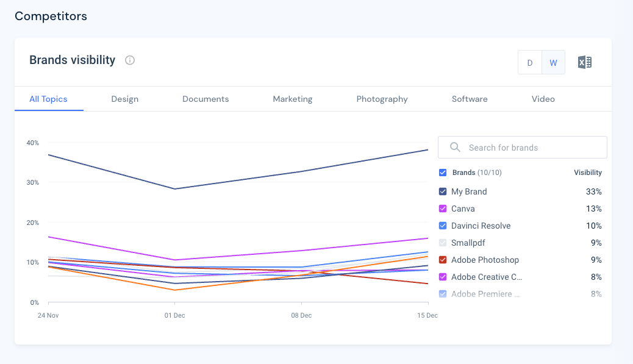The image size is (633, 364).
Task: Enable the Smallpdf checkbox
Action: pyautogui.click(x=443, y=243)
